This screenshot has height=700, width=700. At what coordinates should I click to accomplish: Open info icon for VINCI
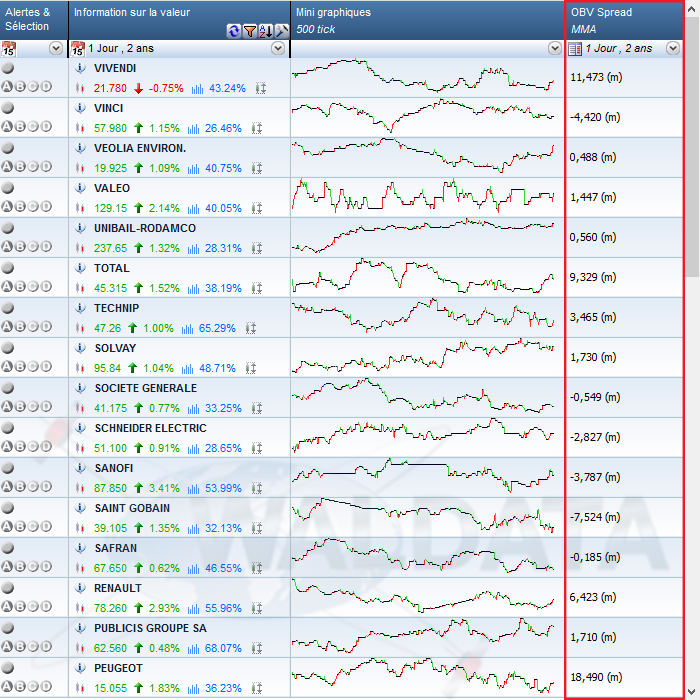point(80,108)
